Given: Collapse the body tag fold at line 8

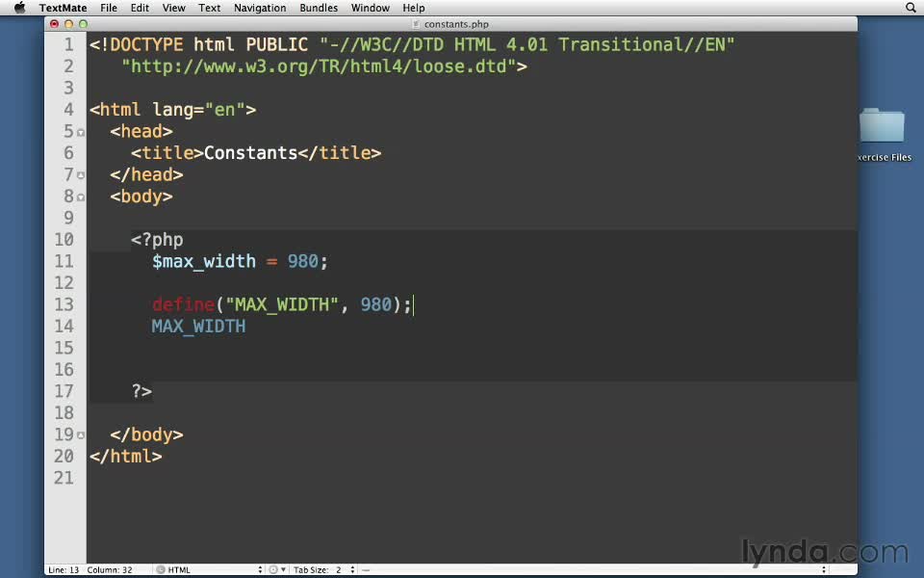Looking at the screenshot, I should [81, 197].
